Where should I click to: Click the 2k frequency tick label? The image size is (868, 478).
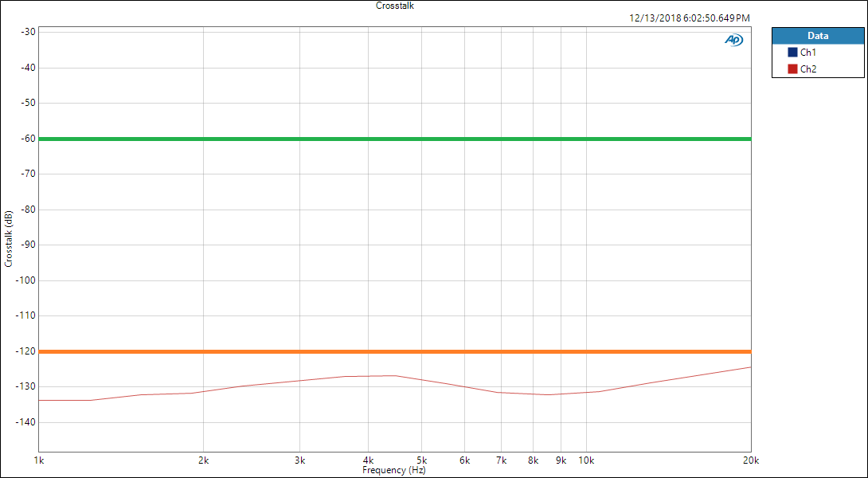tap(203, 460)
